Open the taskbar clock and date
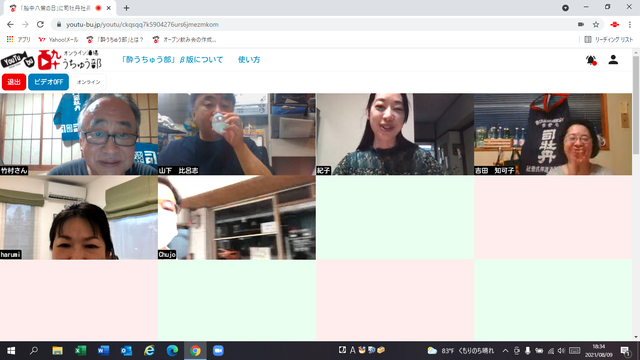This screenshot has height=360, width=640. pyautogui.click(x=599, y=351)
